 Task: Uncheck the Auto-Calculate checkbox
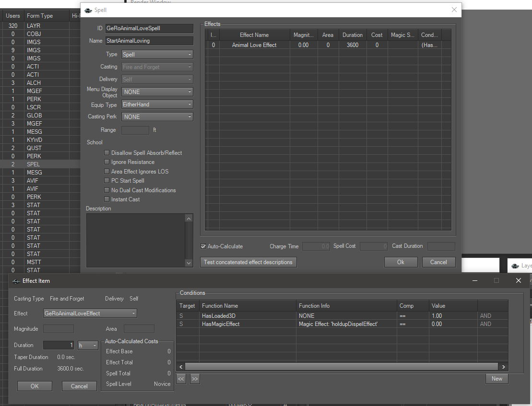[203, 246]
